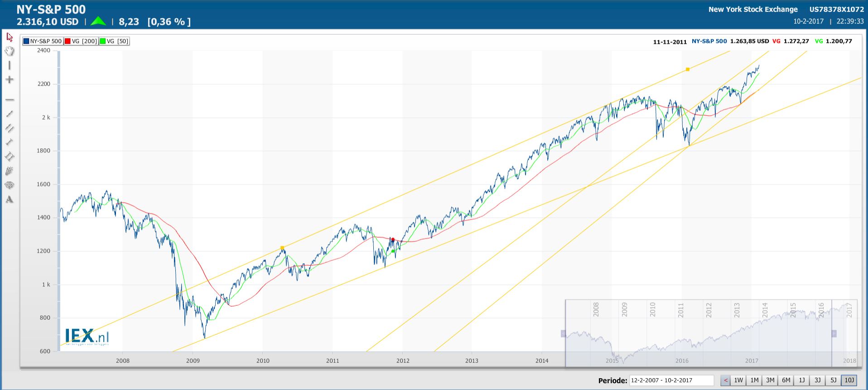Toggle the VG [200] moving average
The image size is (868, 390).
[81, 41]
